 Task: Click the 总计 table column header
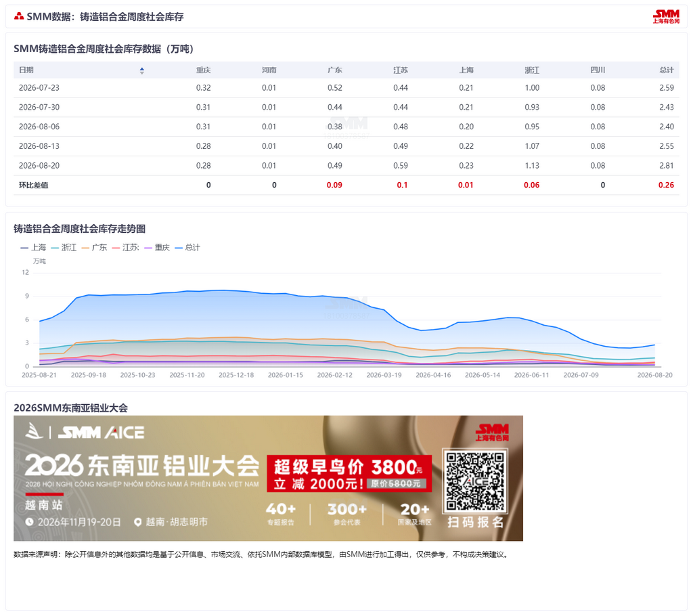pos(667,70)
